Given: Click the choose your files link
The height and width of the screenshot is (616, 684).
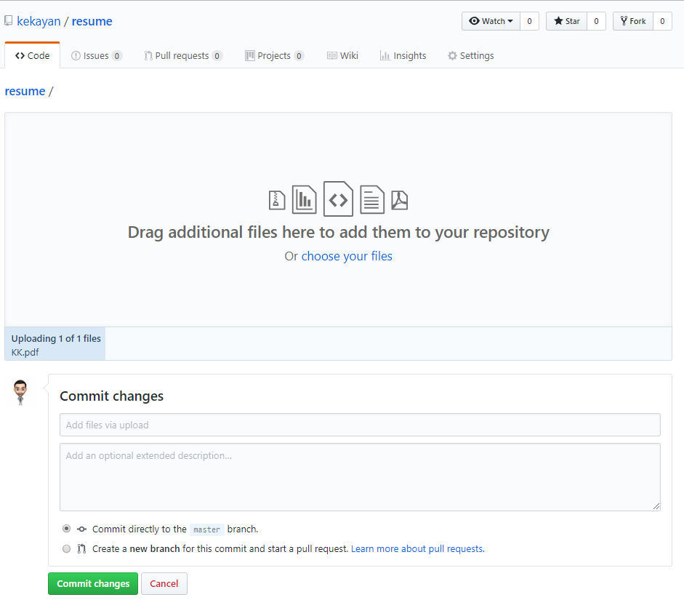Looking at the screenshot, I should tap(347, 256).
